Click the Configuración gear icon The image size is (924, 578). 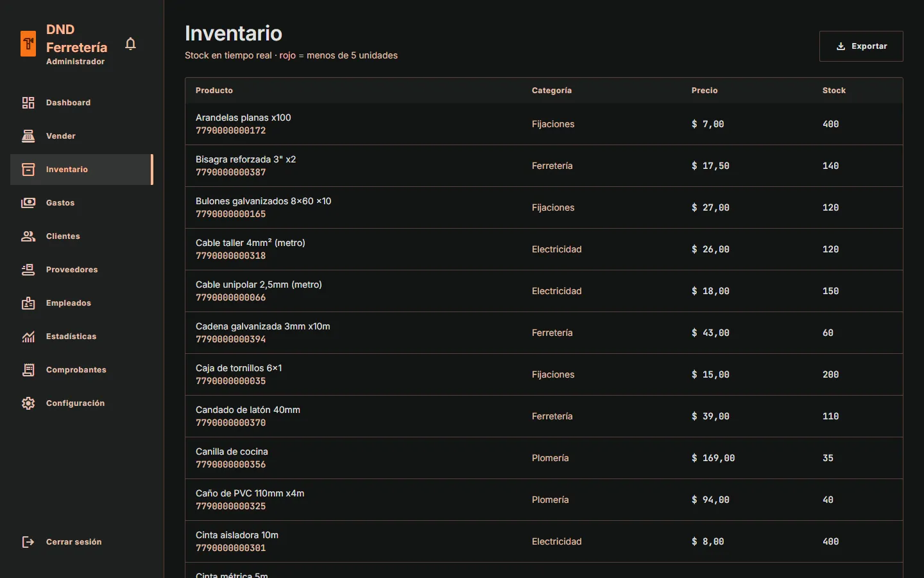point(28,403)
